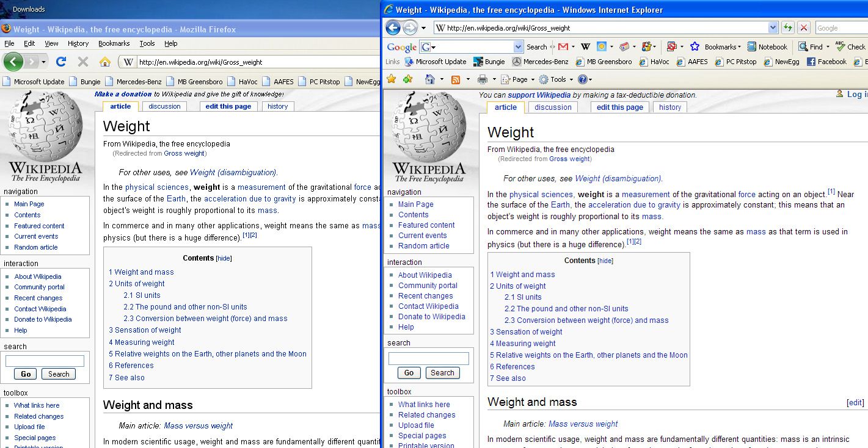Click the gray Stop X icon in Firefox
868x448 pixels.
(x=83, y=62)
